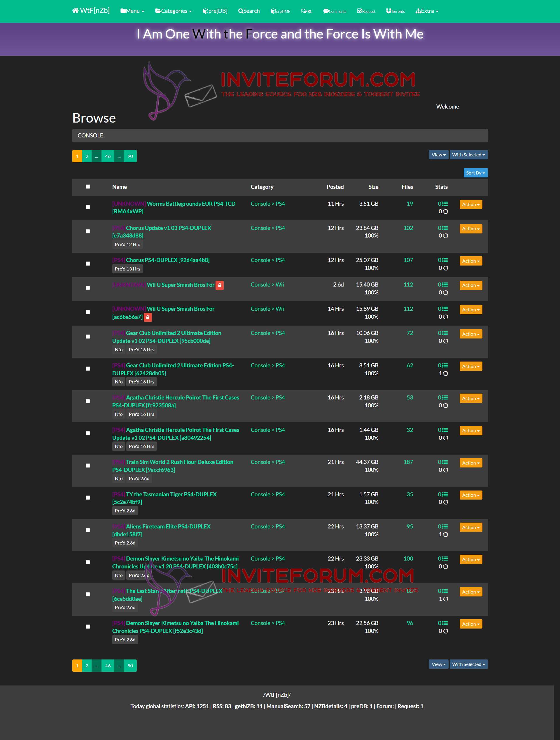The height and width of the screenshot is (740, 560).
Task: Open Action dropdown for Train Sim World 2
Action: pos(471,463)
